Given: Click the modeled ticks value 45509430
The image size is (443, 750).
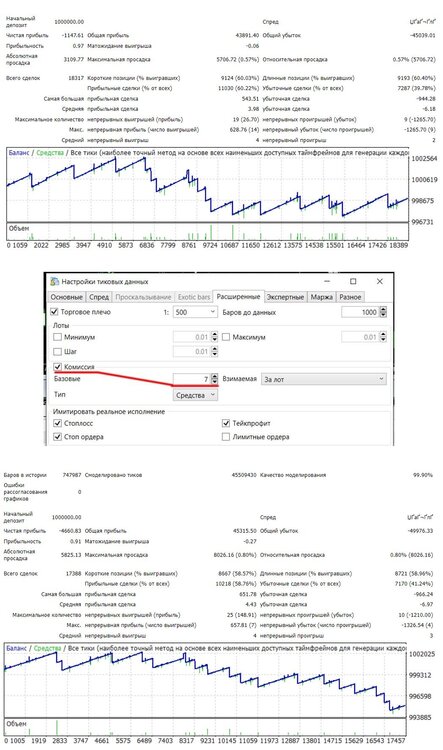Looking at the screenshot, I should click(244, 475).
